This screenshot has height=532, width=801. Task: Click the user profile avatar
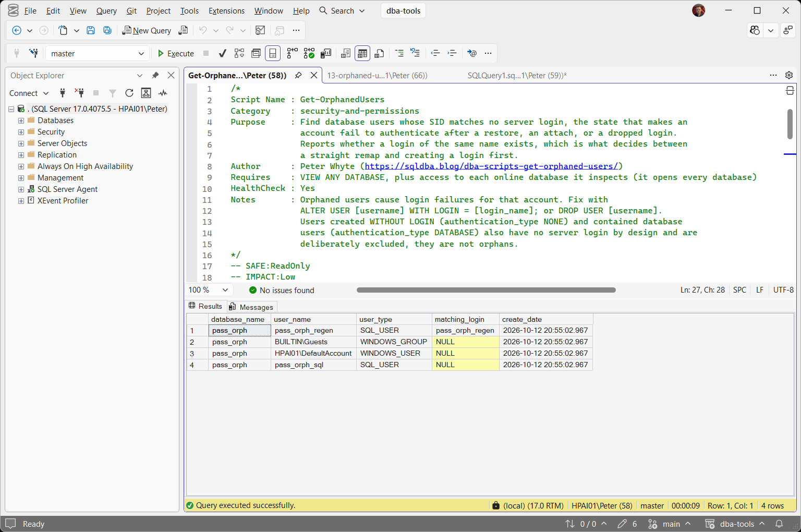point(699,10)
